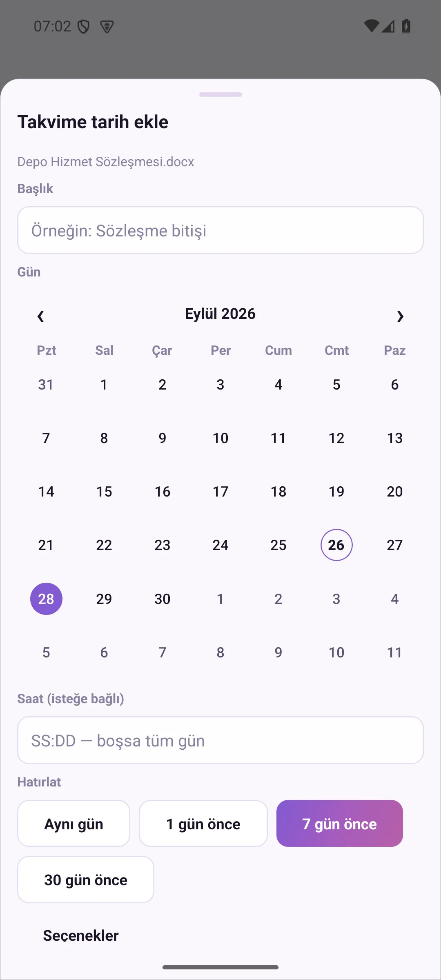Tap the cellular signal icon
This screenshot has width=441, height=980.
[388, 27]
